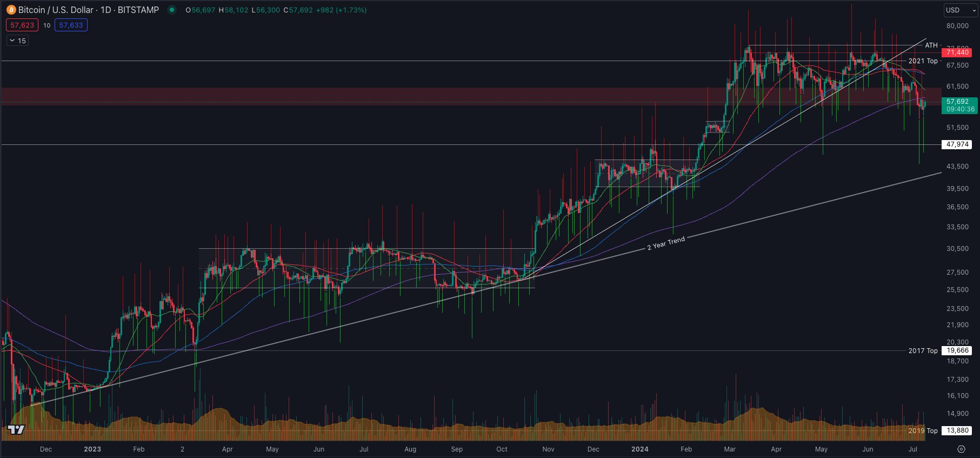Viewport: 980px width, 458px height.
Task: Click the 2024 marker on time axis
Action: point(640,449)
